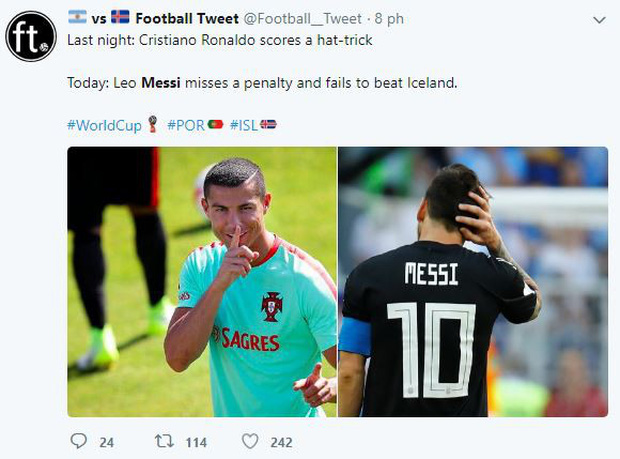
Task: Click the Football Tweet display name
Action: point(186,17)
